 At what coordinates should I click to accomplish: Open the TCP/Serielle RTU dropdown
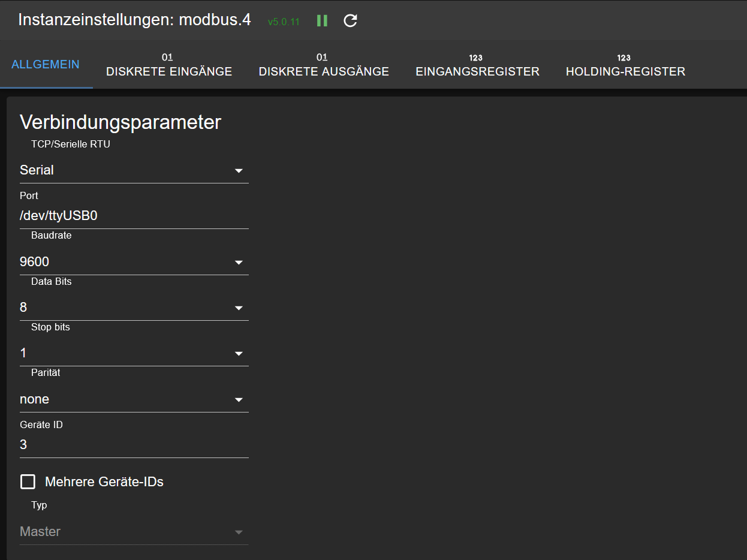click(x=134, y=170)
